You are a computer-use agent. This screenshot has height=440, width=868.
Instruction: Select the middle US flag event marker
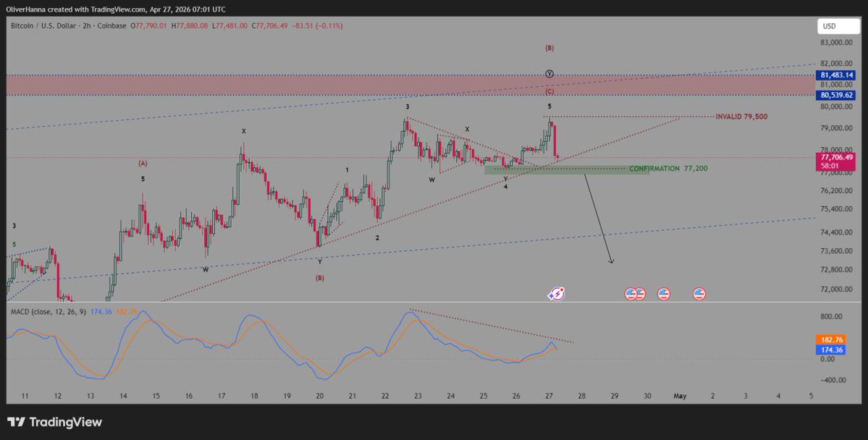tap(663, 293)
